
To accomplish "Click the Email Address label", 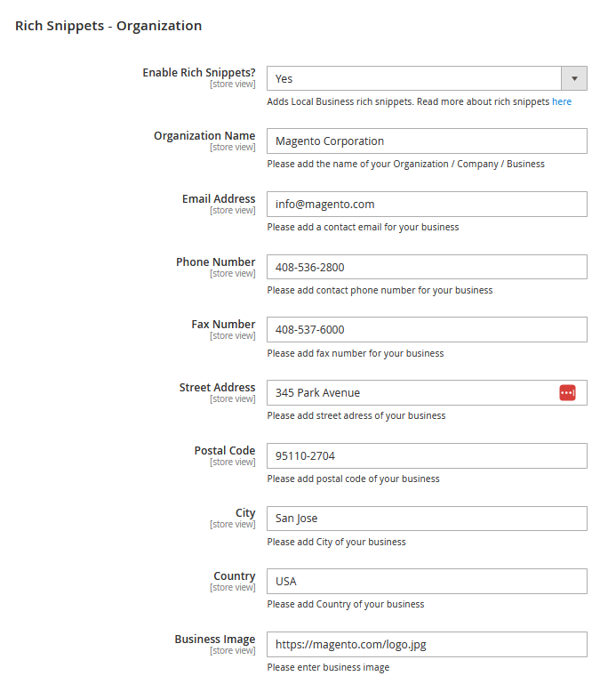I will pos(219,198).
